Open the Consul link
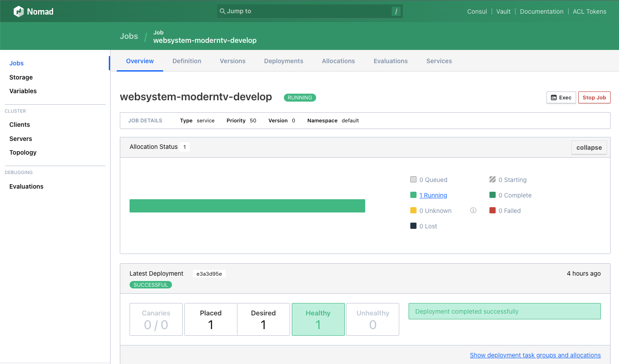Viewport: 619px width, 364px height. pyautogui.click(x=477, y=11)
